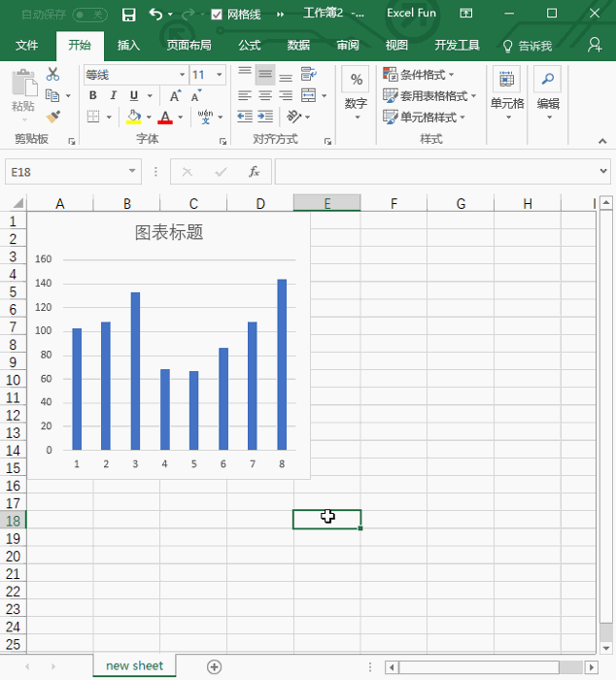The width and height of the screenshot is (616, 680).
Task: Switch to the 插入 ribbon tab
Action: click(x=128, y=46)
